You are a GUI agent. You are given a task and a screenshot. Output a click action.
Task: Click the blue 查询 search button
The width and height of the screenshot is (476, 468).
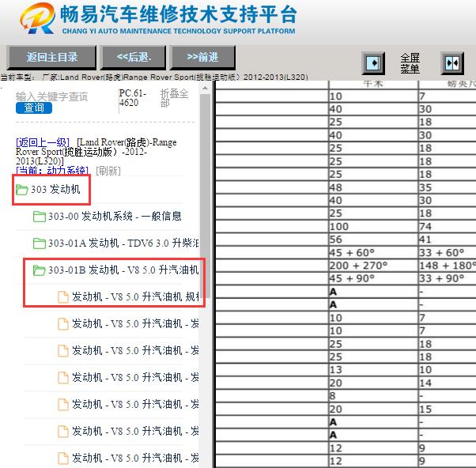click(34, 108)
